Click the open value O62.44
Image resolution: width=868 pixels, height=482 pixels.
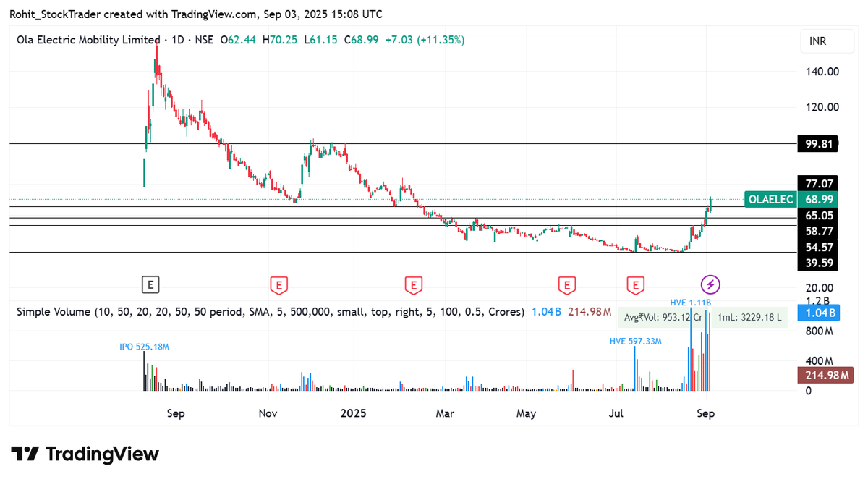point(239,40)
